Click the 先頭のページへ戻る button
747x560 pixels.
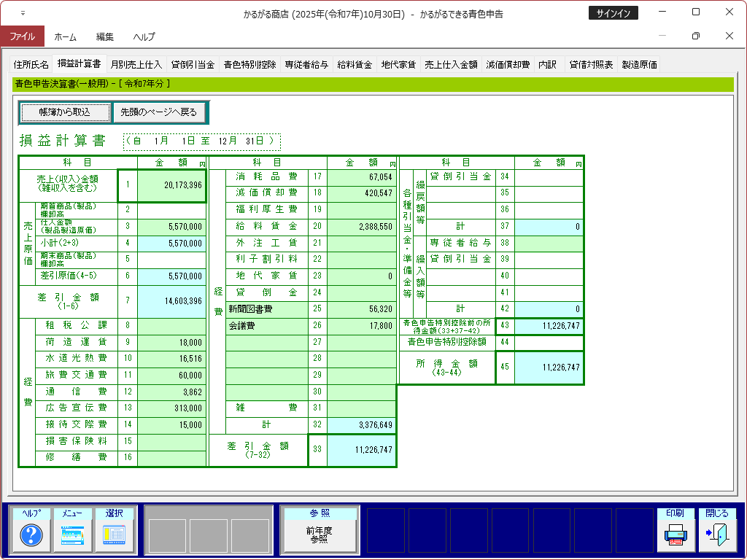(x=159, y=112)
